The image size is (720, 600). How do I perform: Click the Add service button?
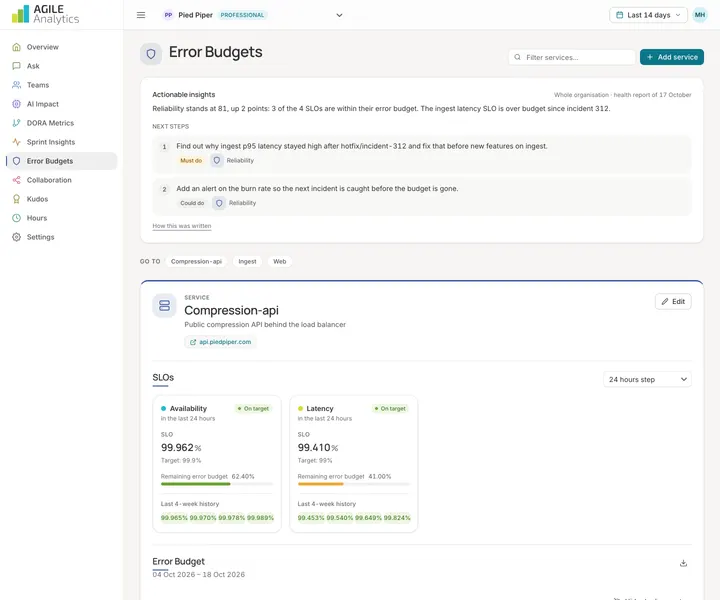click(672, 57)
